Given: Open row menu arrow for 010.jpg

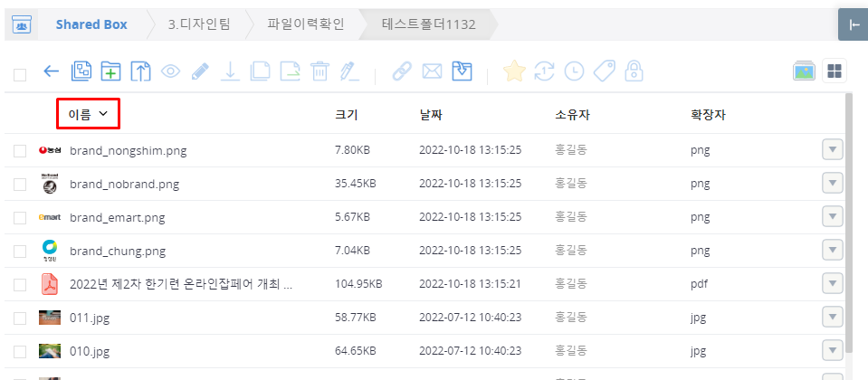Looking at the screenshot, I should [833, 350].
